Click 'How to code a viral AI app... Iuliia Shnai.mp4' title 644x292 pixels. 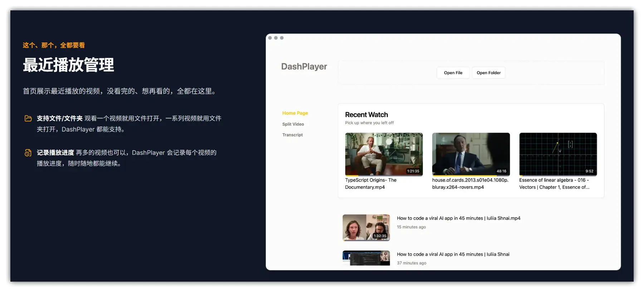click(459, 218)
